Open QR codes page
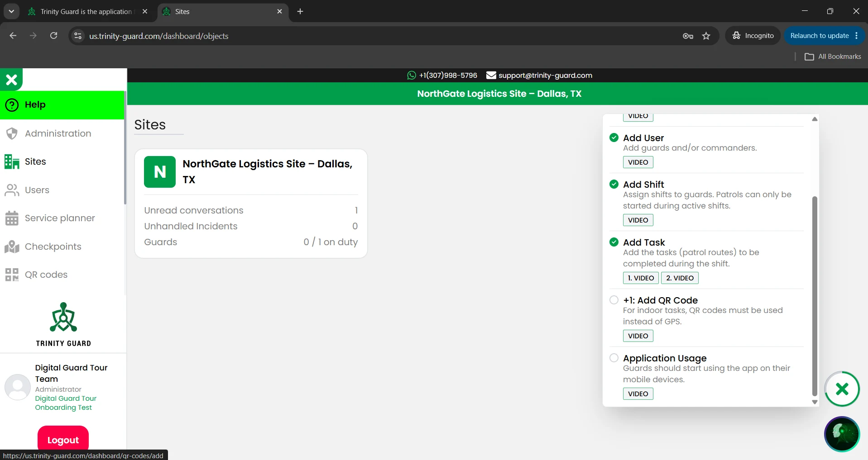The width and height of the screenshot is (868, 460). pos(62,275)
